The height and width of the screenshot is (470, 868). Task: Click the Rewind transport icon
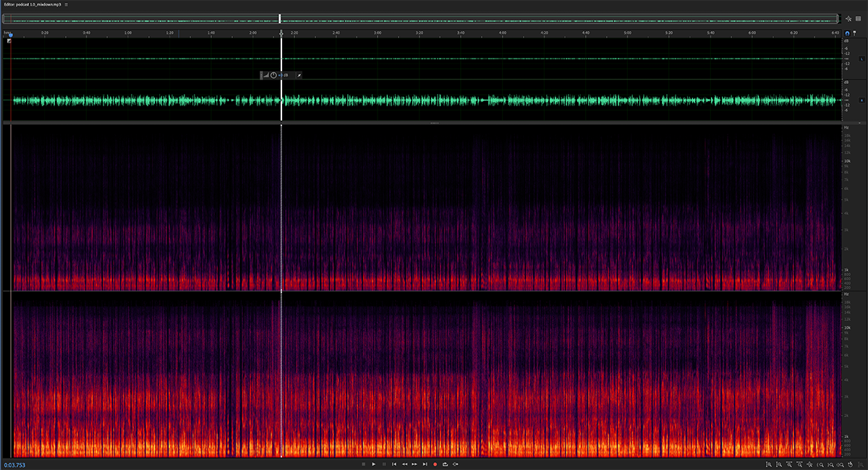pos(405,464)
